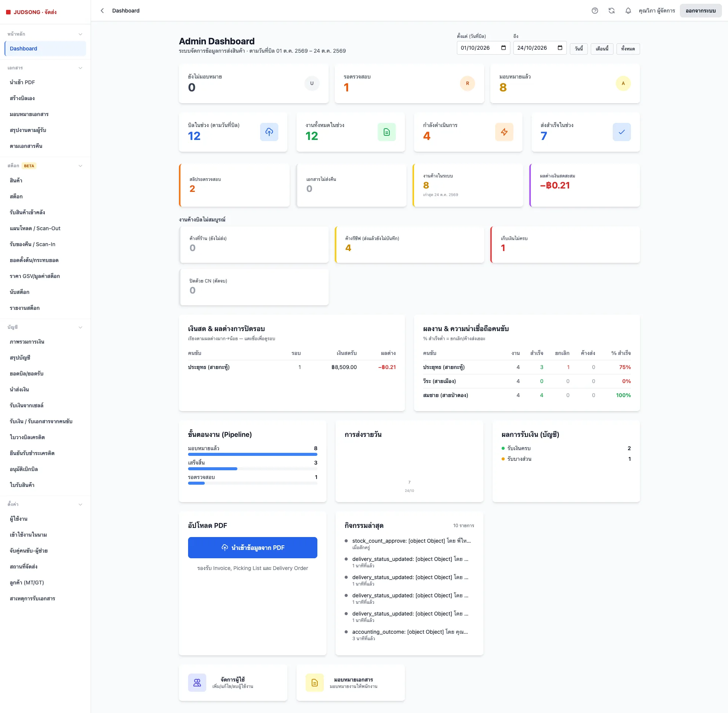This screenshot has height=713, width=728.
Task: Click the เดือนนี้ date filter button
Action: pyautogui.click(x=602, y=49)
